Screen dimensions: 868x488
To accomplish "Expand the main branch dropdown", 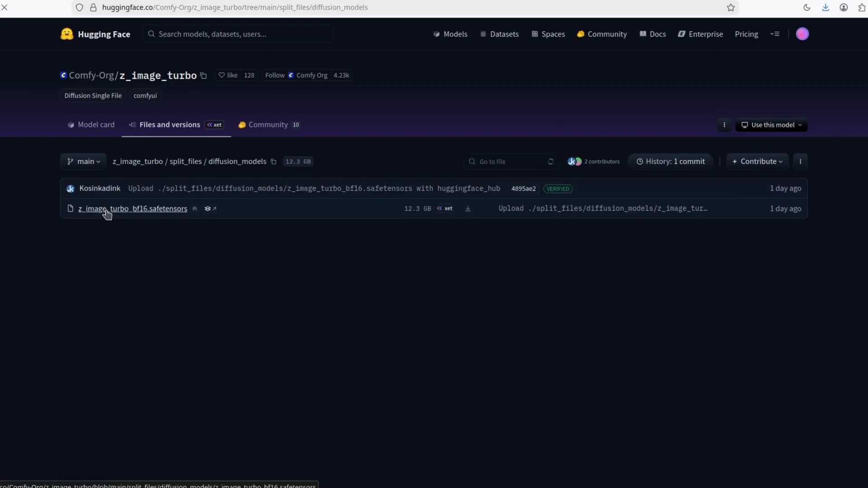I will [84, 162].
